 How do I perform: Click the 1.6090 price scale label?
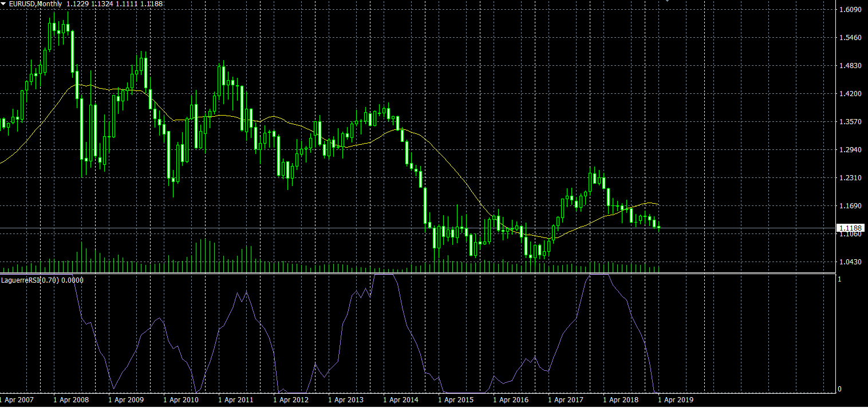(850, 10)
